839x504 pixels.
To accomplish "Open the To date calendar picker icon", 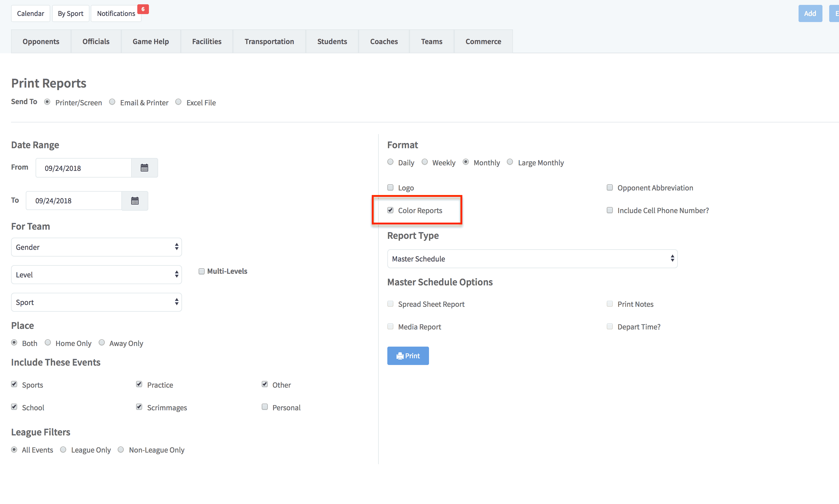I will coord(135,201).
